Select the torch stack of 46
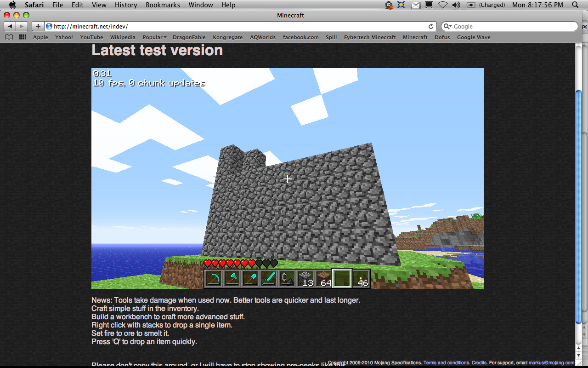 (x=361, y=279)
